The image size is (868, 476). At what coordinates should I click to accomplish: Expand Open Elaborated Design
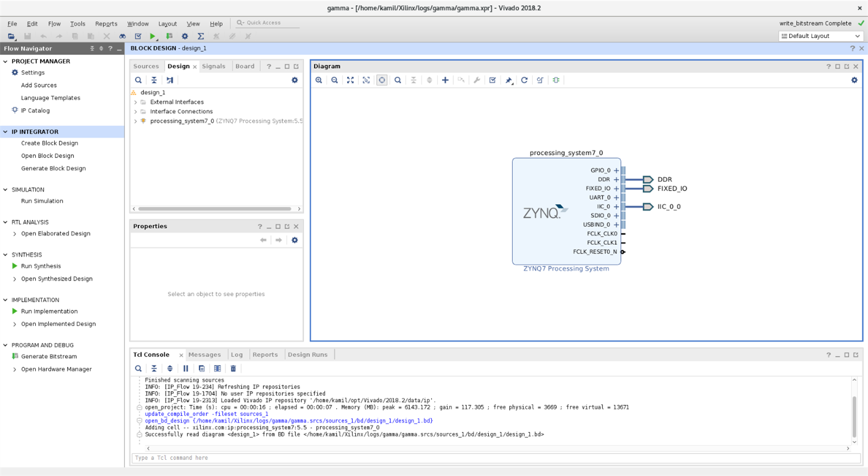[15, 234]
